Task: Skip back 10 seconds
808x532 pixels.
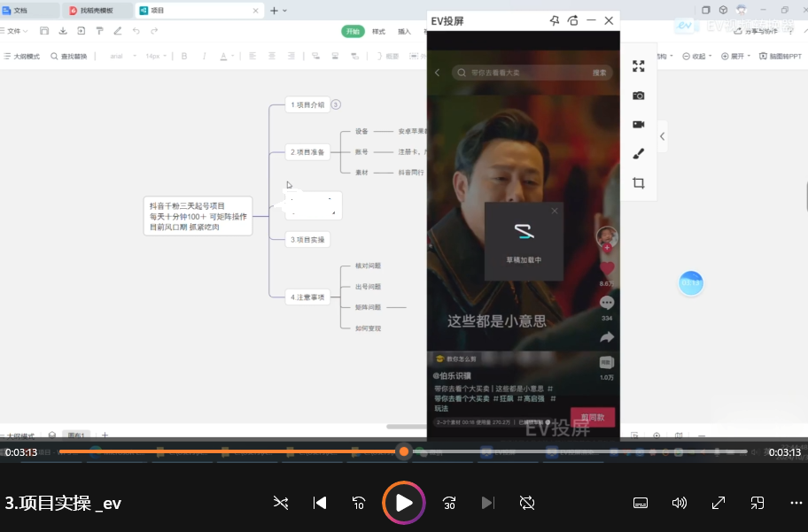Action: coord(359,503)
